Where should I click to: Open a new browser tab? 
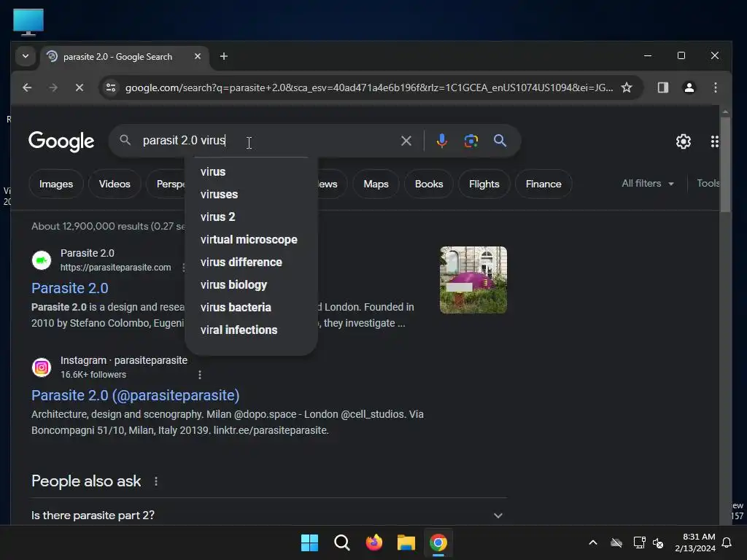tap(223, 56)
